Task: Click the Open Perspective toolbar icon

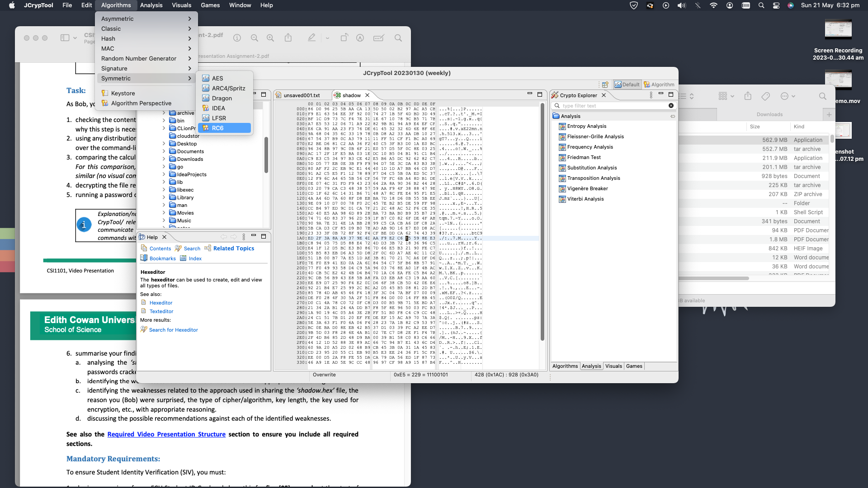Action: 605,84
